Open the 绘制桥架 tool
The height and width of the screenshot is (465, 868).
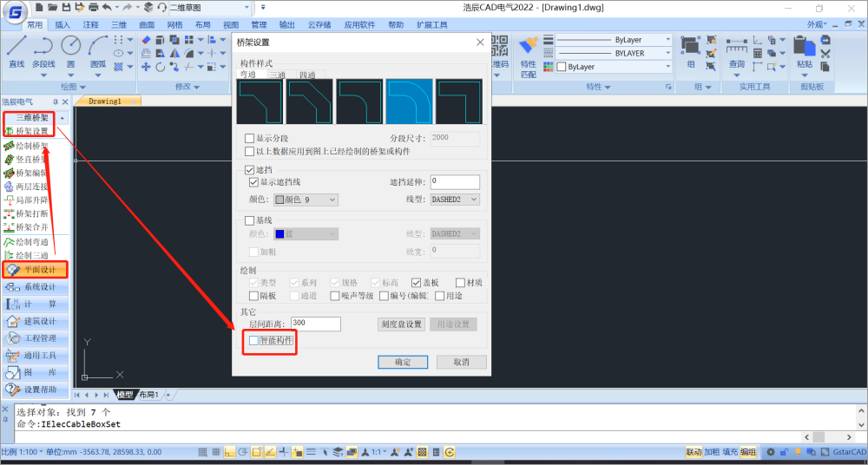26,146
